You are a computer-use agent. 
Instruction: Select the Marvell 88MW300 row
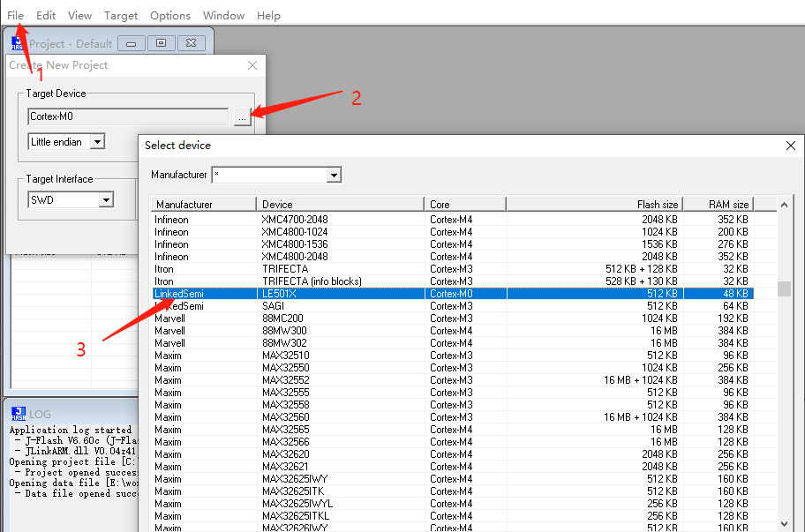[454, 331]
